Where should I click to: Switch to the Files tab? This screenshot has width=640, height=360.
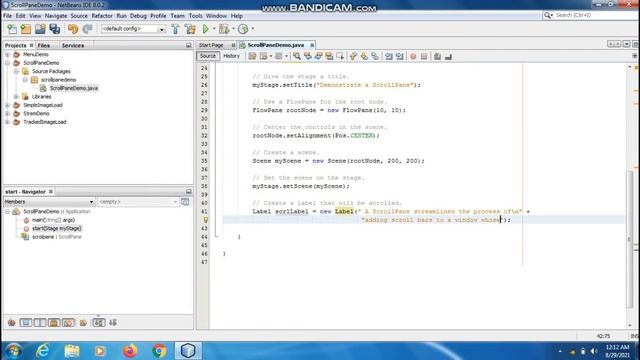[x=44, y=45]
